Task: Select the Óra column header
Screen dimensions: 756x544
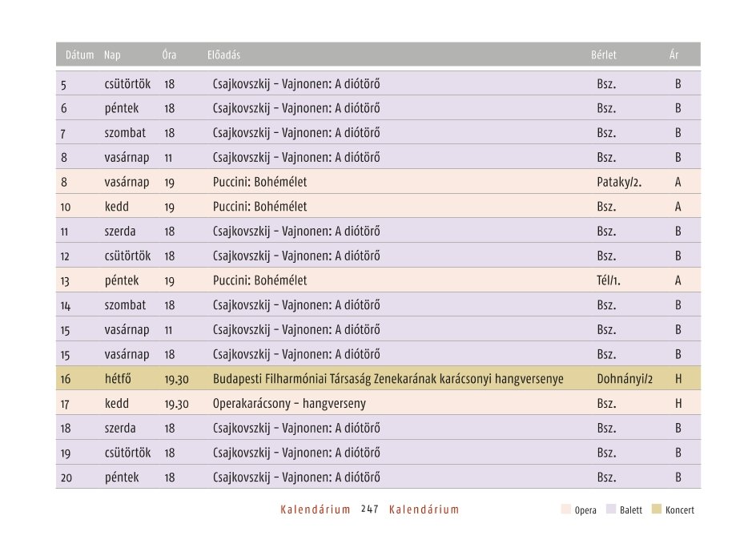Action: 169,55
